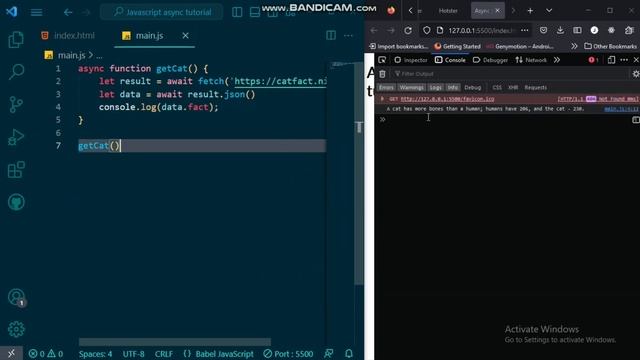Screen dimensions: 640x360
Task: Click the getCat() call on line 7
Action: click(99, 146)
